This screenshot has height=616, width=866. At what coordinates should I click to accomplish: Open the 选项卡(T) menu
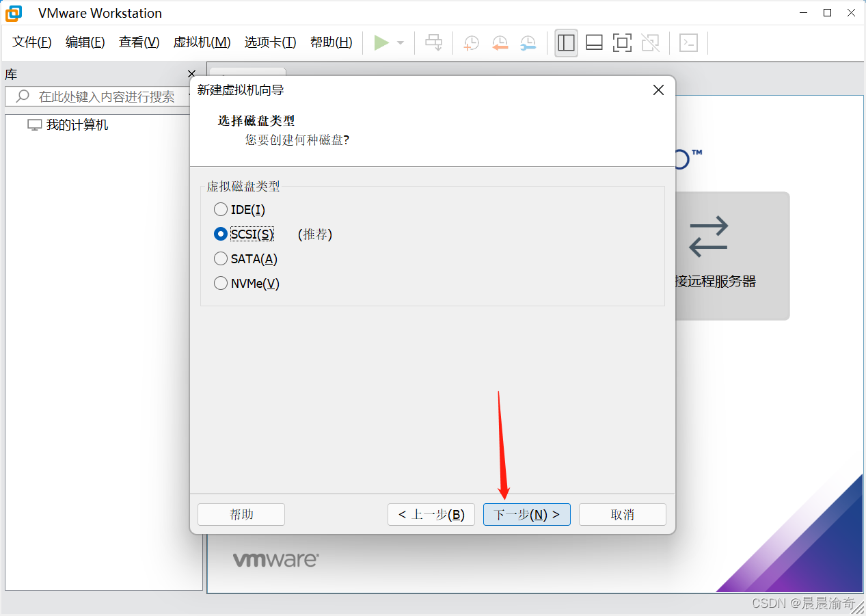(271, 42)
